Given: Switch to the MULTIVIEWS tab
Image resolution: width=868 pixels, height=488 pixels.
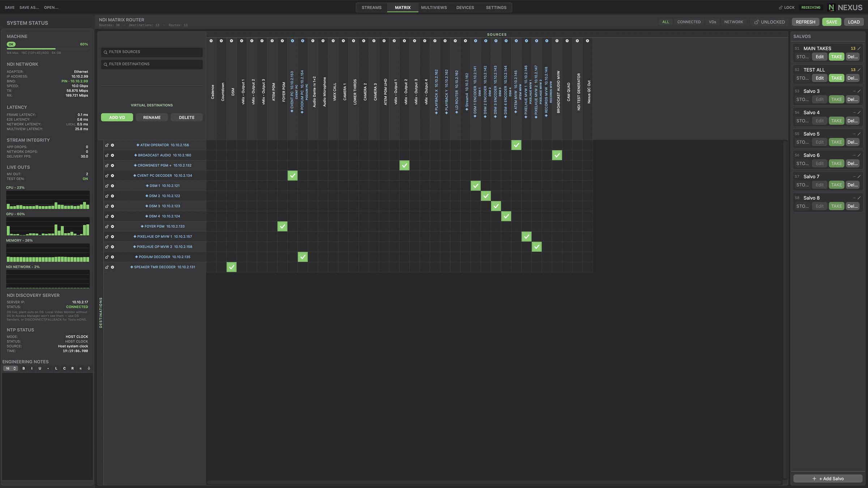Looking at the screenshot, I should (x=434, y=7).
